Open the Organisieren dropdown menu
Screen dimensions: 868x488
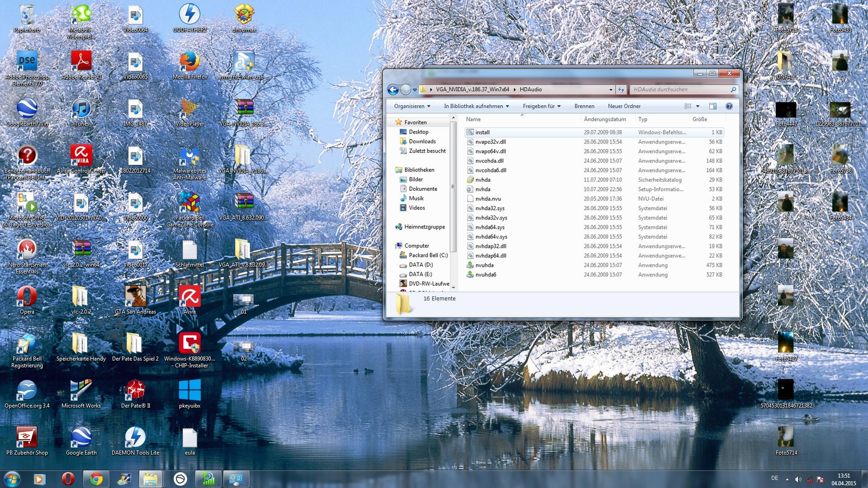[412, 106]
